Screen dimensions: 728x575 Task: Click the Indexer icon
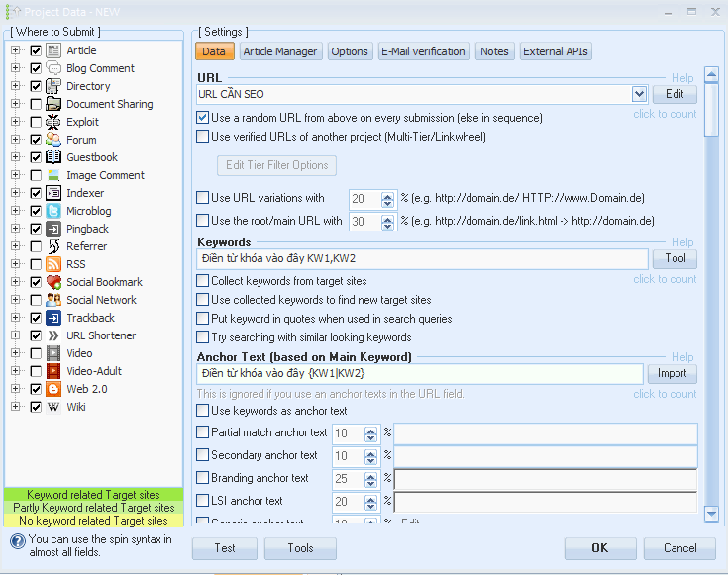[53, 193]
